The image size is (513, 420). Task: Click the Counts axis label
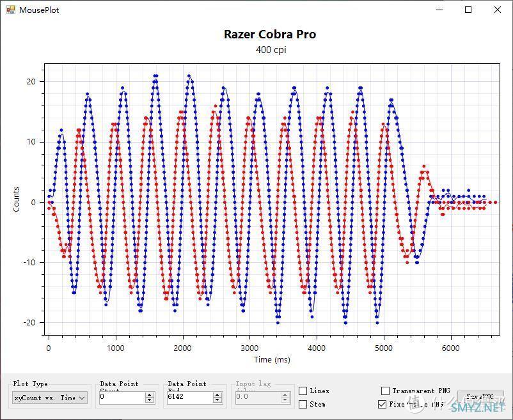pyautogui.click(x=16, y=199)
